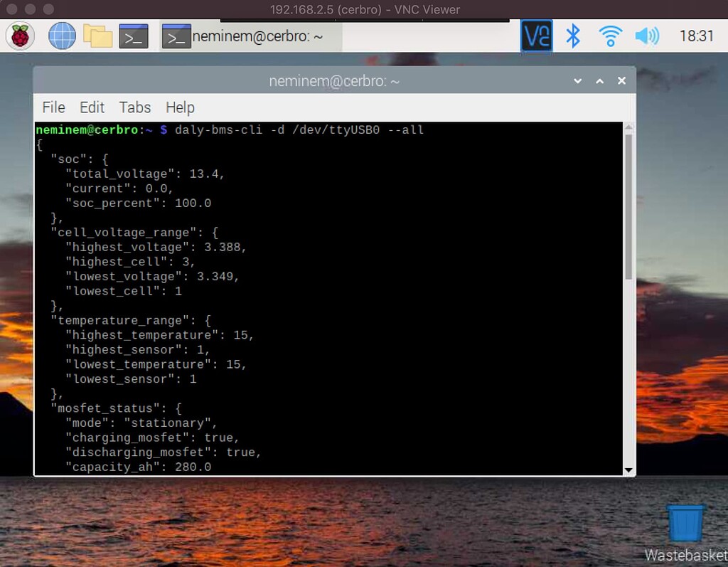Screen dimensions: 728x567
Task: Click the terminal icon on the active window taskbar entry
Action: (176, 35)
